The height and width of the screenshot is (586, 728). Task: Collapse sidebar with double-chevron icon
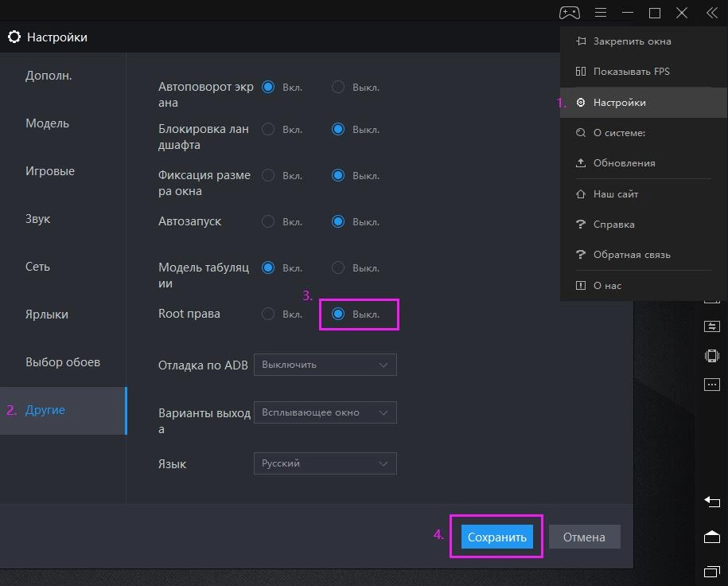click(711, 13)
